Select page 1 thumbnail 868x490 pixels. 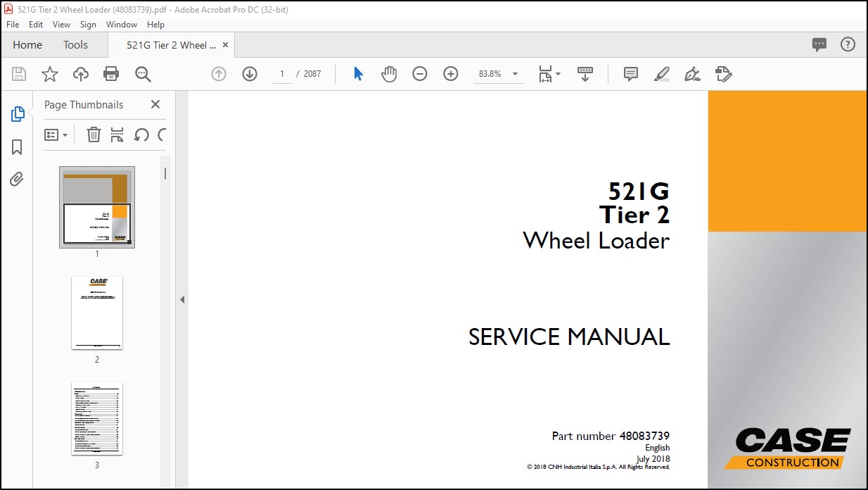pos(97,207)
